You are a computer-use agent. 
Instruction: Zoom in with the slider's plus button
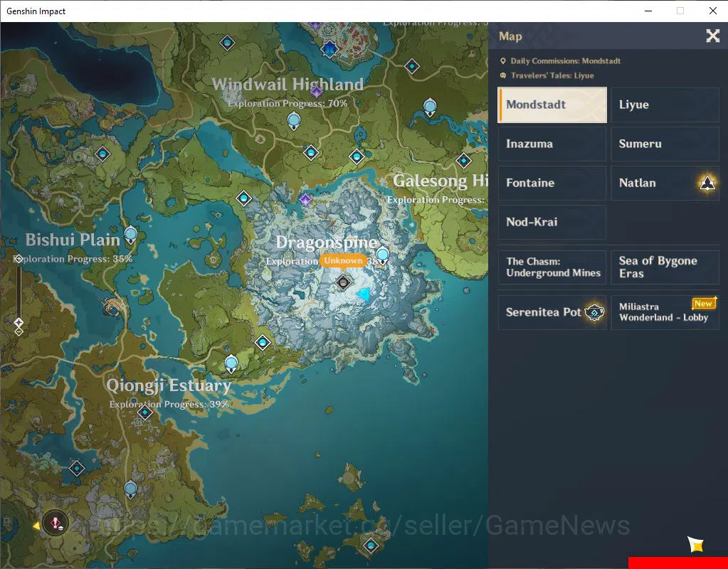pos(19,258)
